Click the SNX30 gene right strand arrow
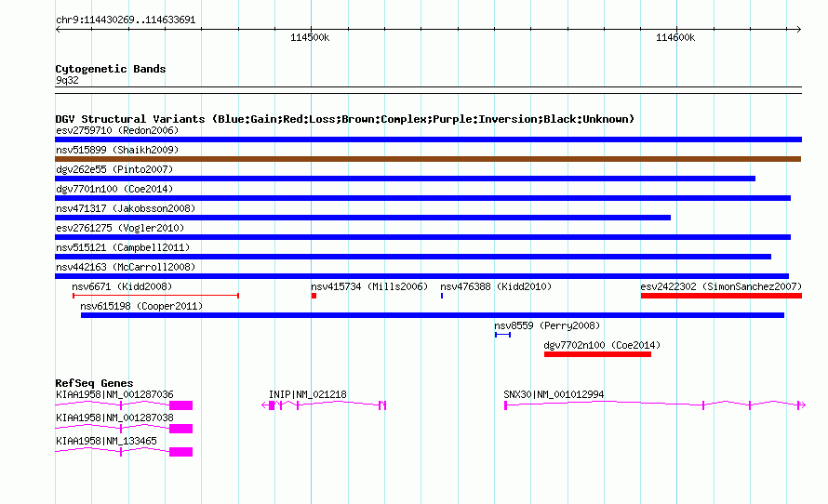The height and width of the screenshot is (504, 828). point(803,405)
